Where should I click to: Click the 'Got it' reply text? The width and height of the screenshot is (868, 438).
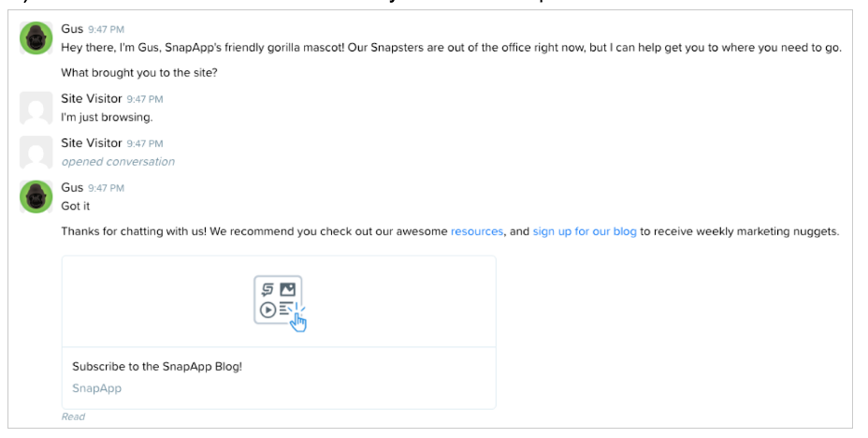pos(75,206)
